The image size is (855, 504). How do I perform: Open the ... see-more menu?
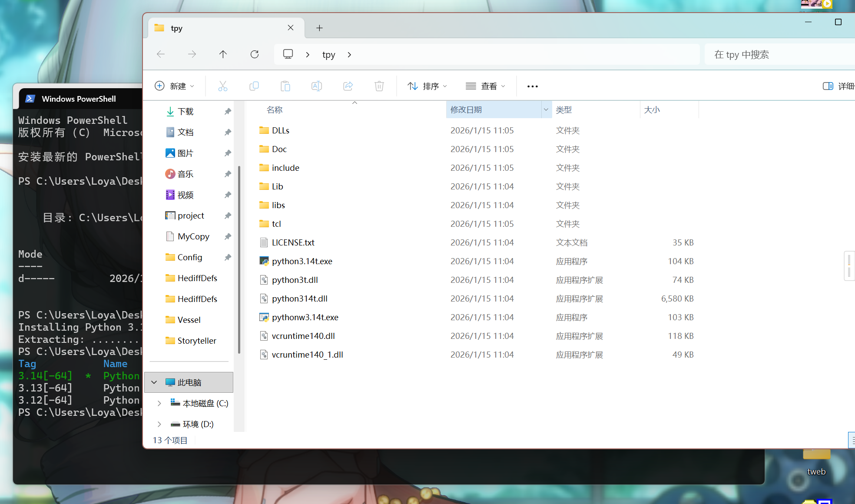[532, 86]
